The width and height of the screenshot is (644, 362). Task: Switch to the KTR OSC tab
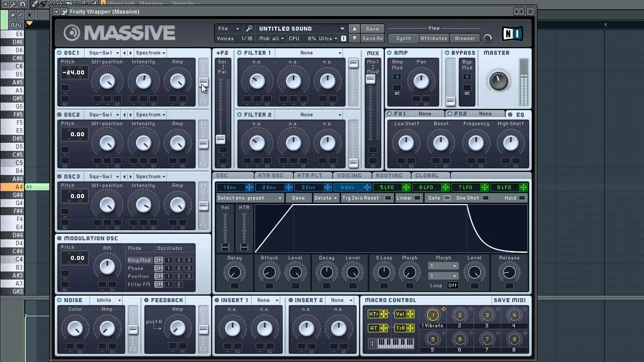pyautogui.click(x=271, y=175)
